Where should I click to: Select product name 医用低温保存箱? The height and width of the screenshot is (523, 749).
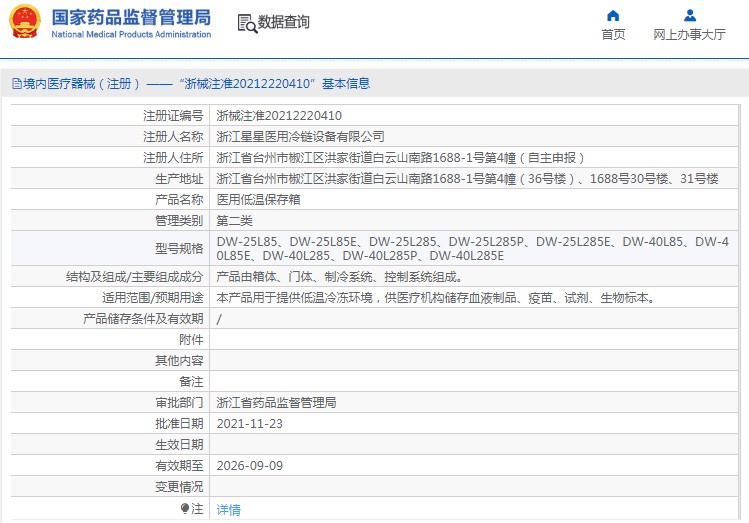point(258,200)
